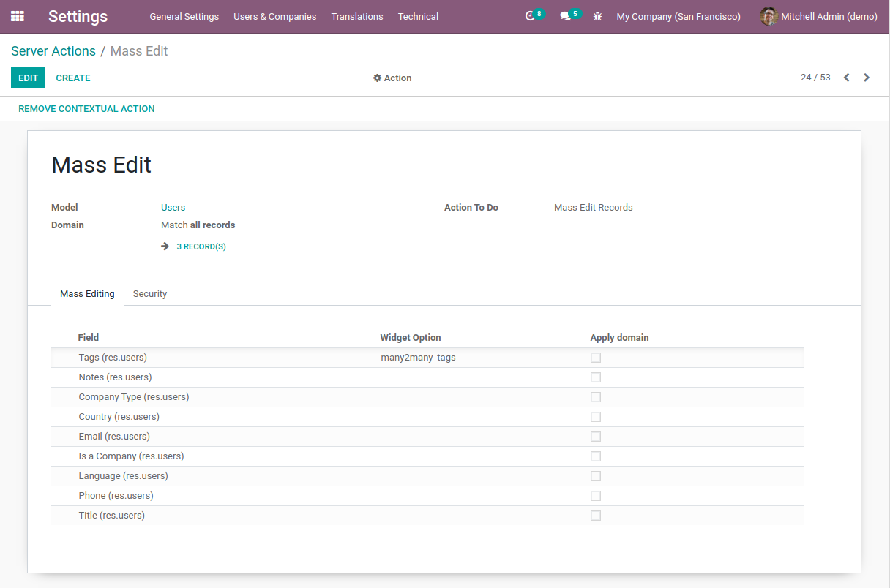This screenshot has width=890, height=588.
Task: Switch to the Security tab
Action: point(149,293)
